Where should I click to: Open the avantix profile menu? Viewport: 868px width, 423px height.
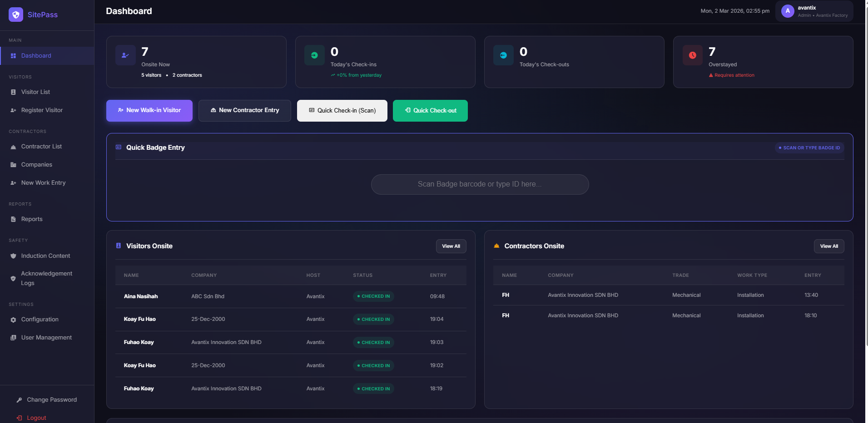pos(814,11)
